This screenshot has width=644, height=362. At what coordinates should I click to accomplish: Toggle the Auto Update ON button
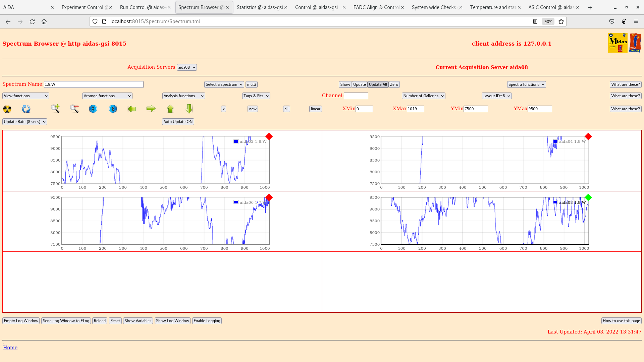pos(178,122)
